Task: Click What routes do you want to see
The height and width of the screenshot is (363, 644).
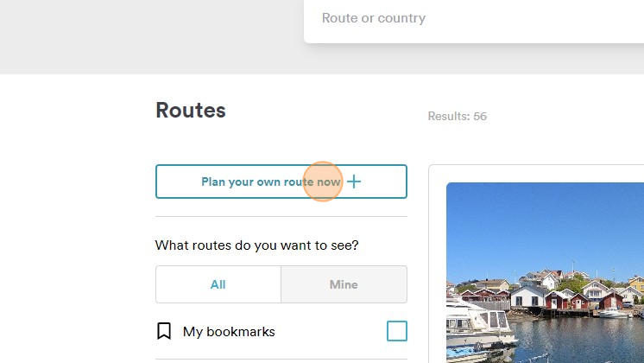Action: point(257,245)
